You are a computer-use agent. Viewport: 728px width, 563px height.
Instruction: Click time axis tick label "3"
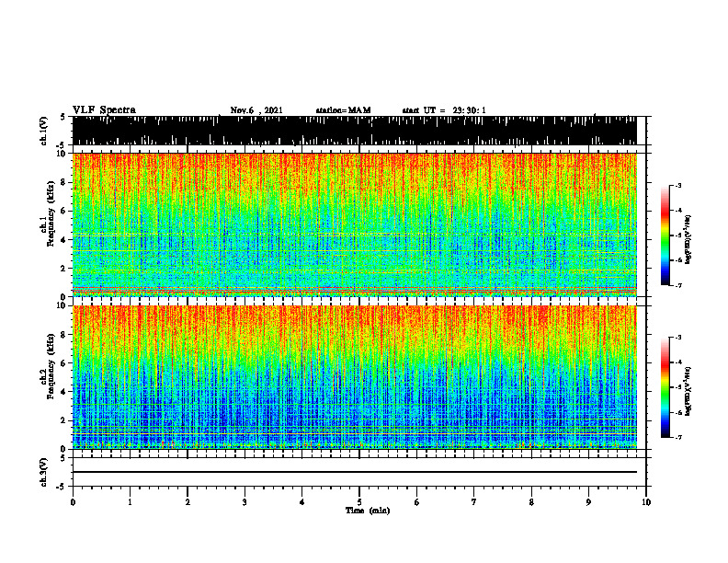click(x=245, y=502)
